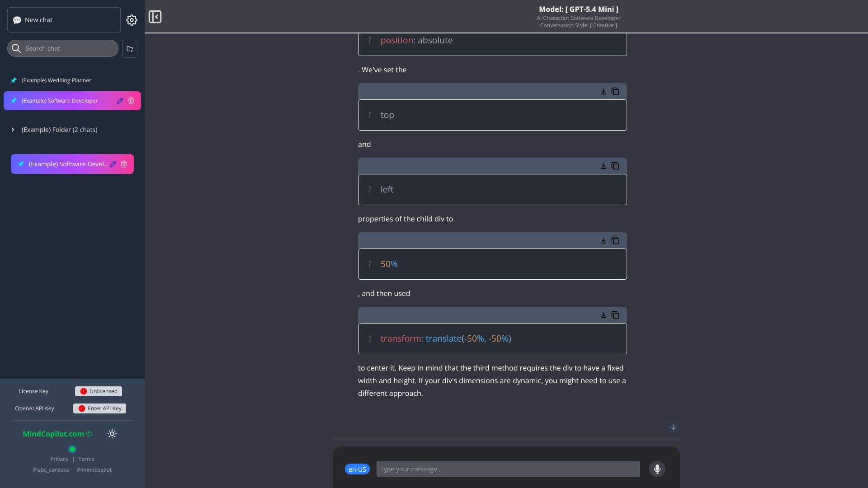Edit the Software Devel... chat in folder
This screenshot has width=868, height=488.
[113, 164]
